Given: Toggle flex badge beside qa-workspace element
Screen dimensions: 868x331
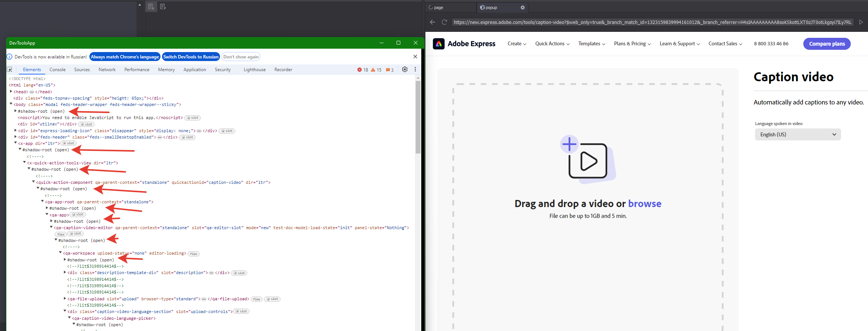Looking at the screenshot, I should pos(193,254).
